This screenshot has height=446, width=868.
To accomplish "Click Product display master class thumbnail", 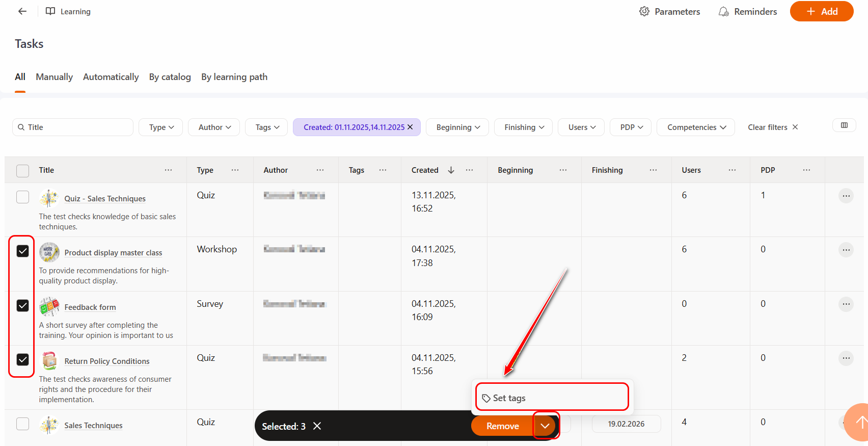I will (49, 252).
